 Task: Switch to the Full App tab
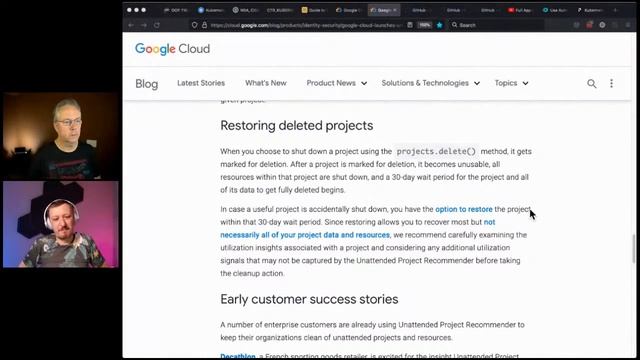[x=520, y=10]
